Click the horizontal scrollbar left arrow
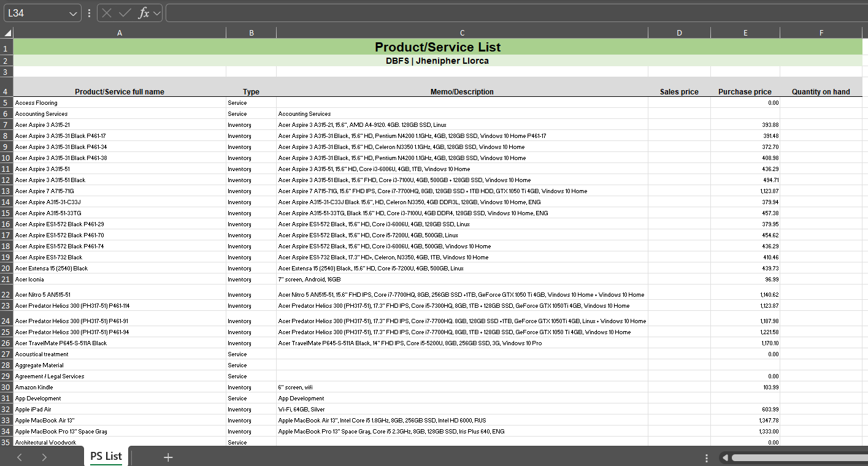The width and height of the screenshot is (868, 466). 725,457
